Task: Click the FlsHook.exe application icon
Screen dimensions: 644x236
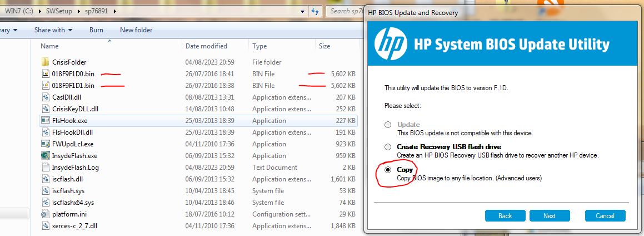Action: [45, 121]
